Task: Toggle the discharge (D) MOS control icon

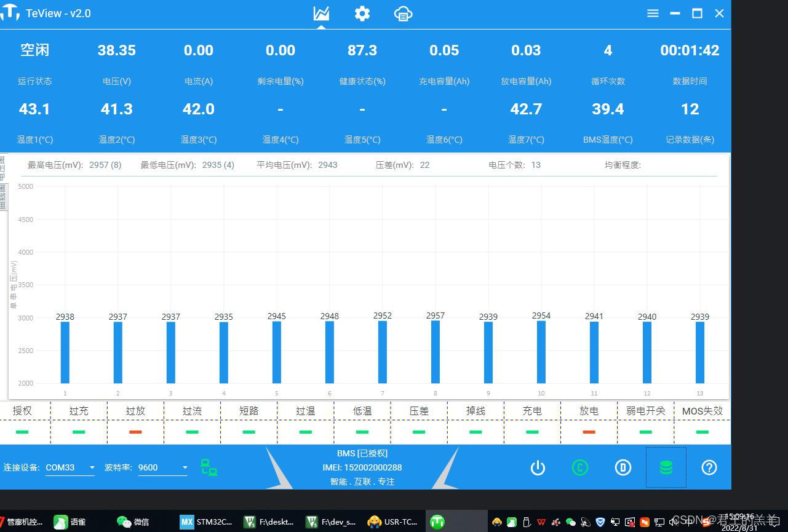Action: tap(623, 468)
